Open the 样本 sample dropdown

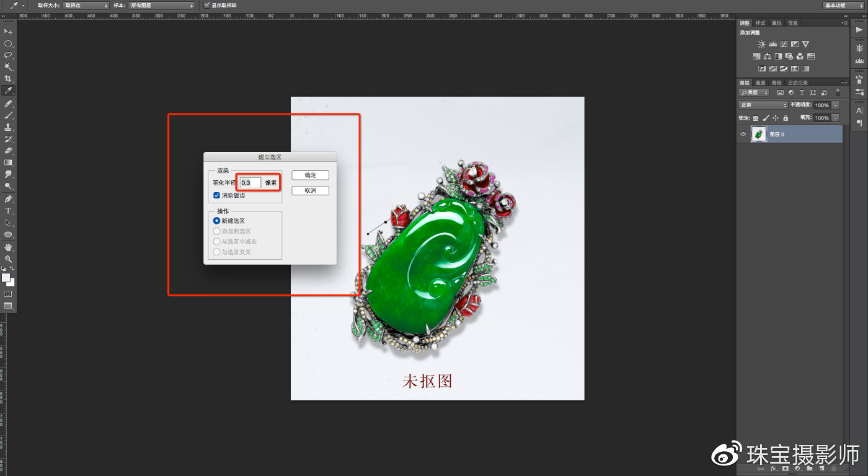(x=162, y=6)
